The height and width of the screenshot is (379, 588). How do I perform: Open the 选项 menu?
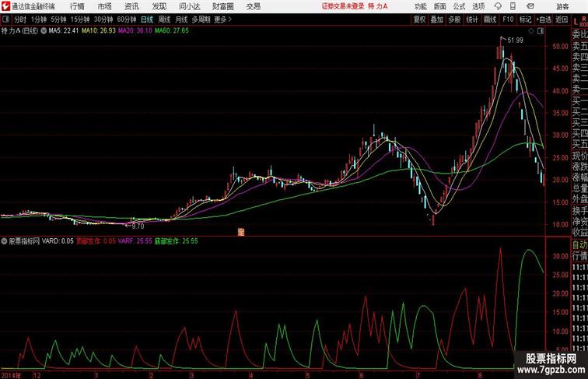coord(478,6)
